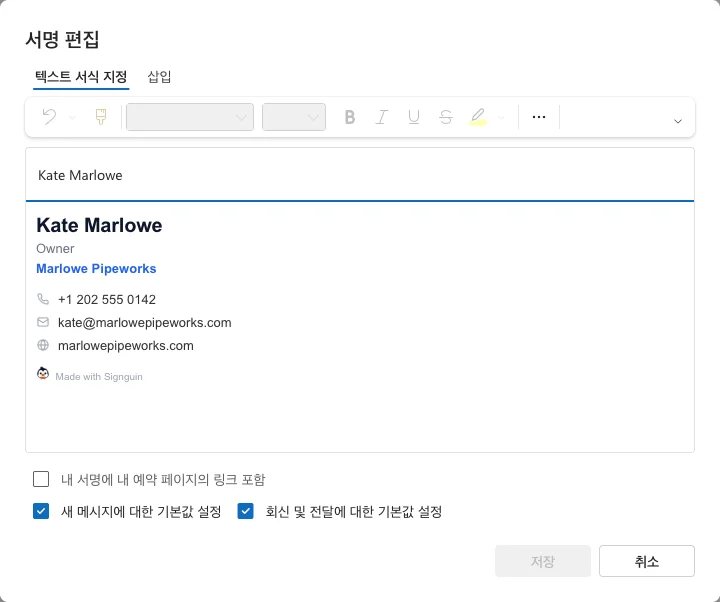This screenshot has width=720, height=602.
Task: Click the envelope email icon in signature
Action: (x=43, y=322)
